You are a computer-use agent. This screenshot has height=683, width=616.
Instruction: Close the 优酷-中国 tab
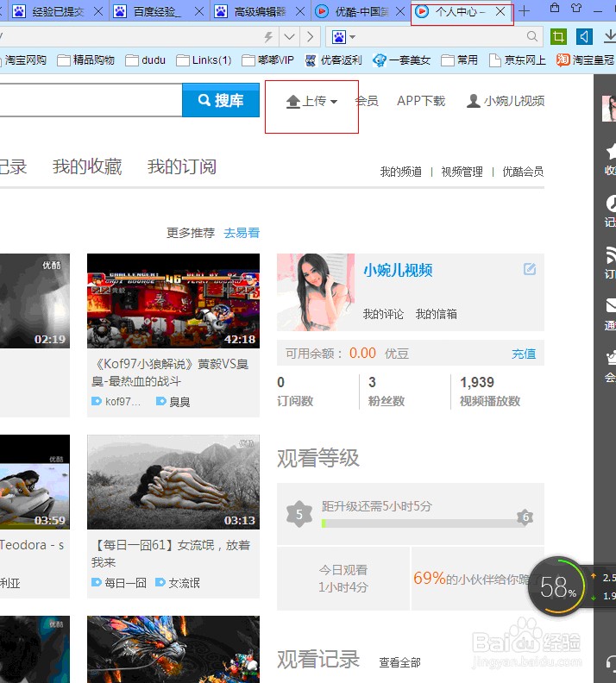pyautogui.click(x=400, y=11)
